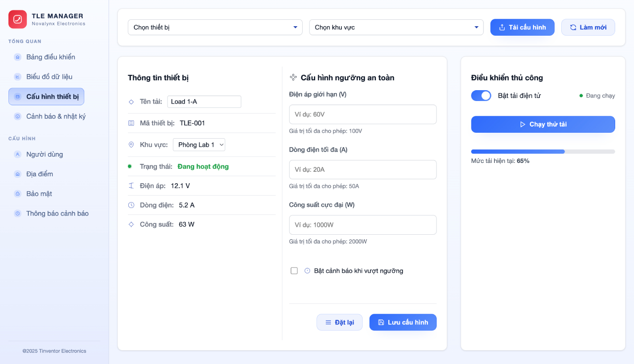The width and height of the screenshot is (634, 364).
Task: Open the Chọn thiết bị dropdown
Action: point(215,27)
